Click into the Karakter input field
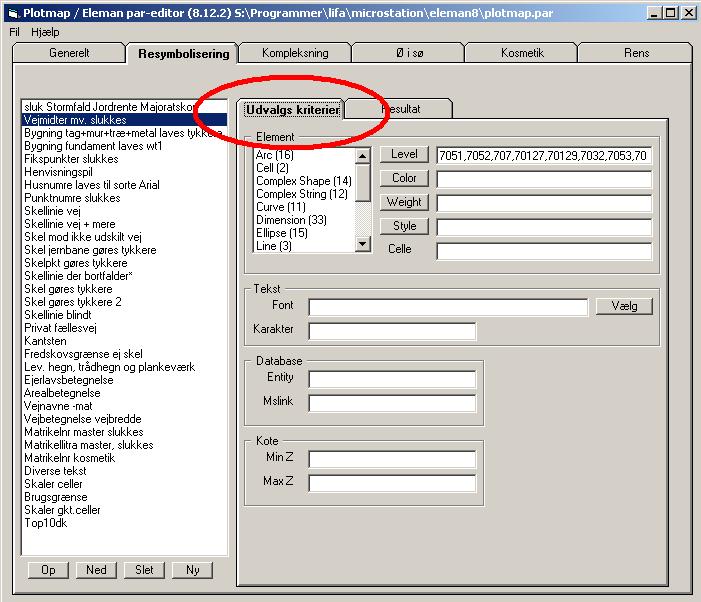 [392, 331]
